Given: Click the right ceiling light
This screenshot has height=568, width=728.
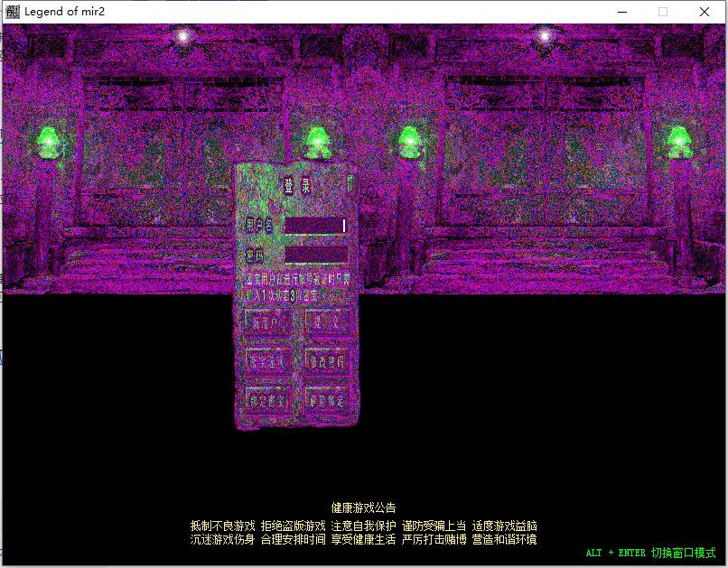Looking at the screenshot, I should pyautogui.click(x=544, y=37).
